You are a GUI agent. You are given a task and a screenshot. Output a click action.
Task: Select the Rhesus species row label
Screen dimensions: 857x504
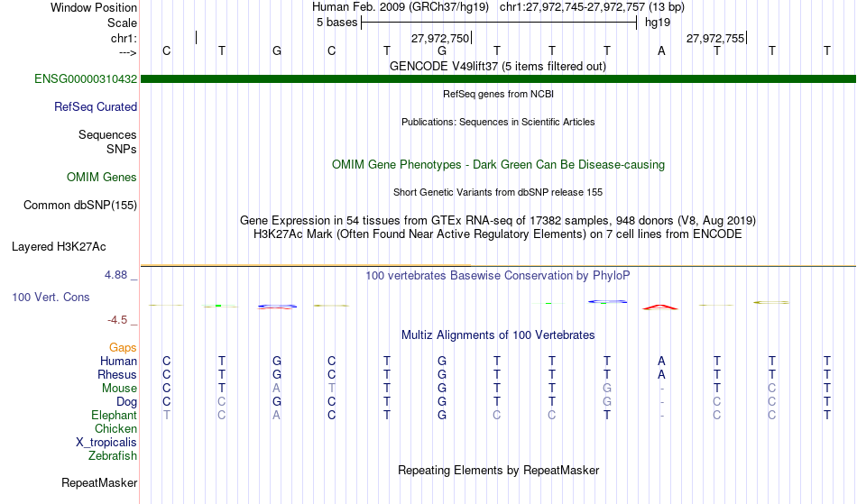click(117, 374)
